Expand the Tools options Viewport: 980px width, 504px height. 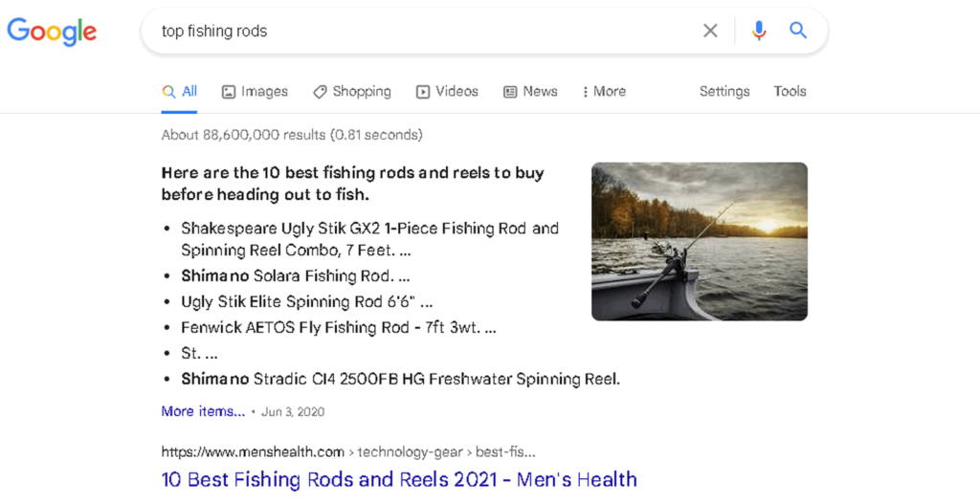(790, 92)
